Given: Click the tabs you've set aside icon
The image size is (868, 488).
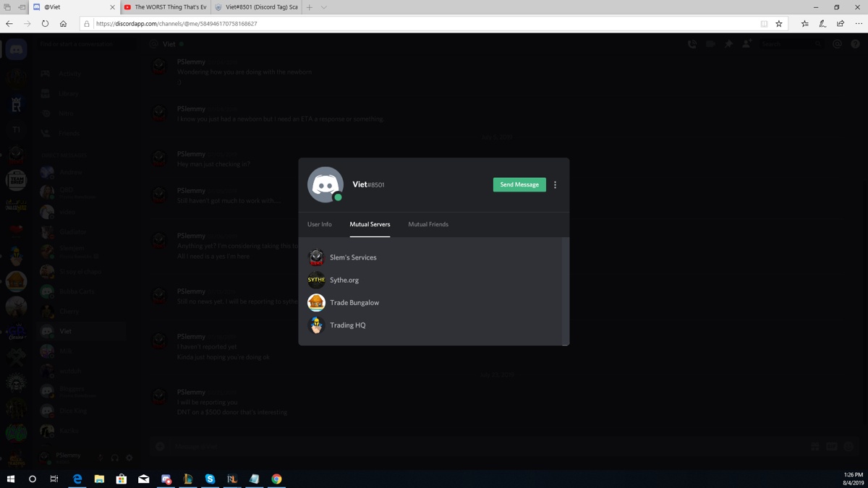Looking at the screenshot, I should pos(7,7).
